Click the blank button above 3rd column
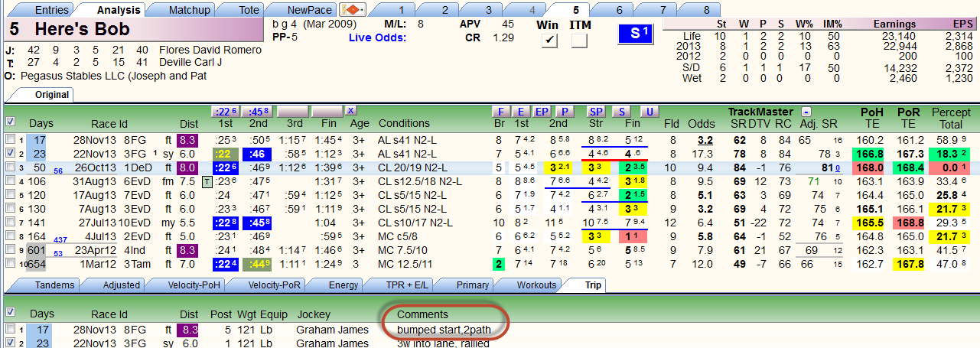The image size is (980, 348). (x=295, y=111)
